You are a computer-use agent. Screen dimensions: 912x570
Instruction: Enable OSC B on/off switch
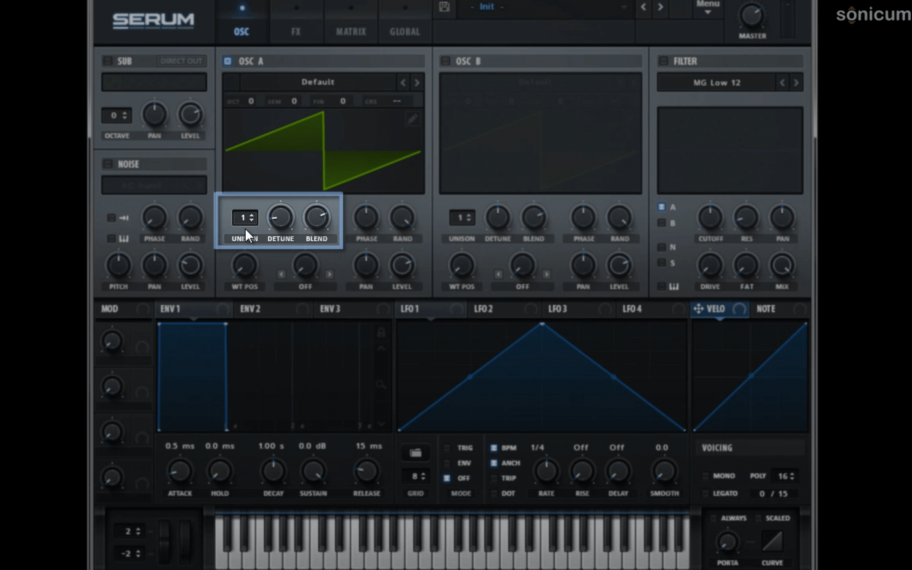coord(446,61)
